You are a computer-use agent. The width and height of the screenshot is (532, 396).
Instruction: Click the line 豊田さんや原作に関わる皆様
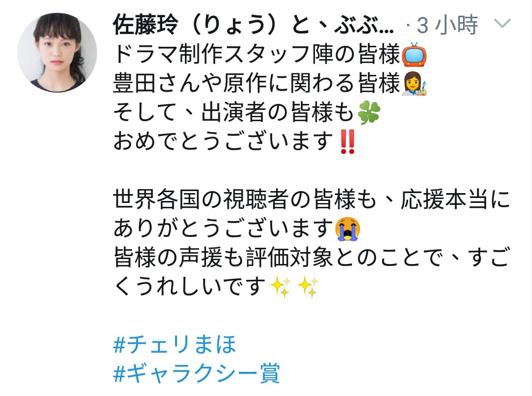pos(257,83)
